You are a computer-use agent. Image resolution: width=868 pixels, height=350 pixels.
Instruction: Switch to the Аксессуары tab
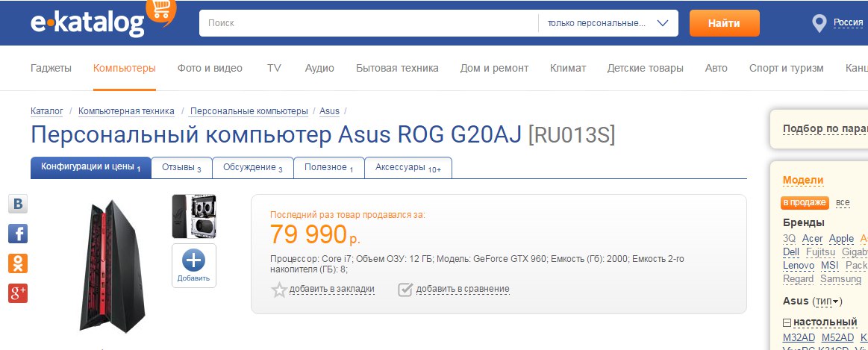(408, 168)
